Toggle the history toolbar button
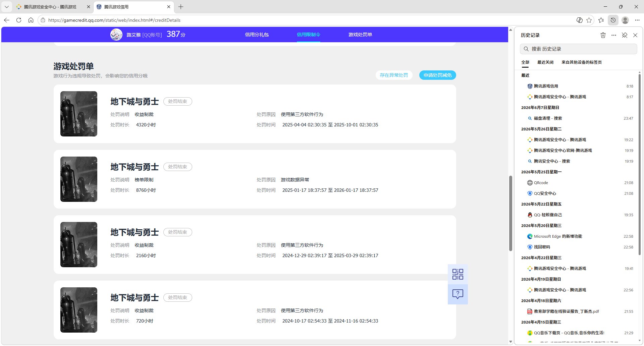The width and height of the screenshot is (644, 346). [613, 20]
